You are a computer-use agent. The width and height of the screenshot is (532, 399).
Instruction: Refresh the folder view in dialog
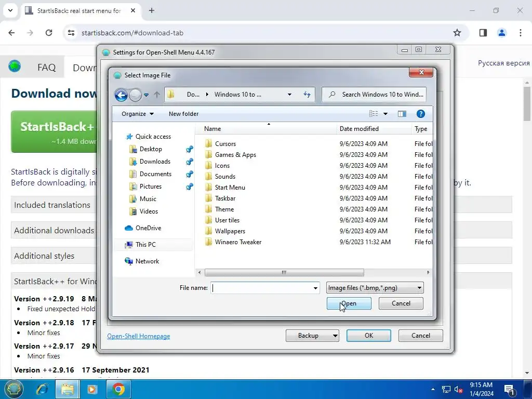(x=307, y=95)
